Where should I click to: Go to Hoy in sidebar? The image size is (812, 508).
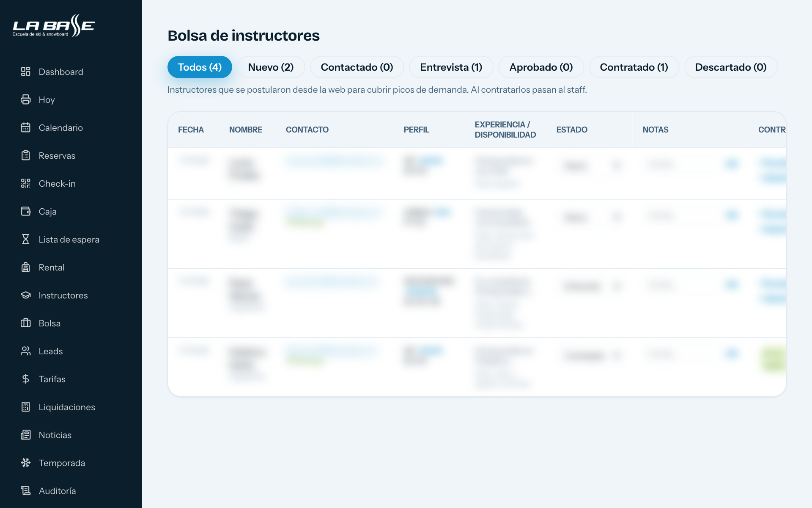click(x=47, y=99)
